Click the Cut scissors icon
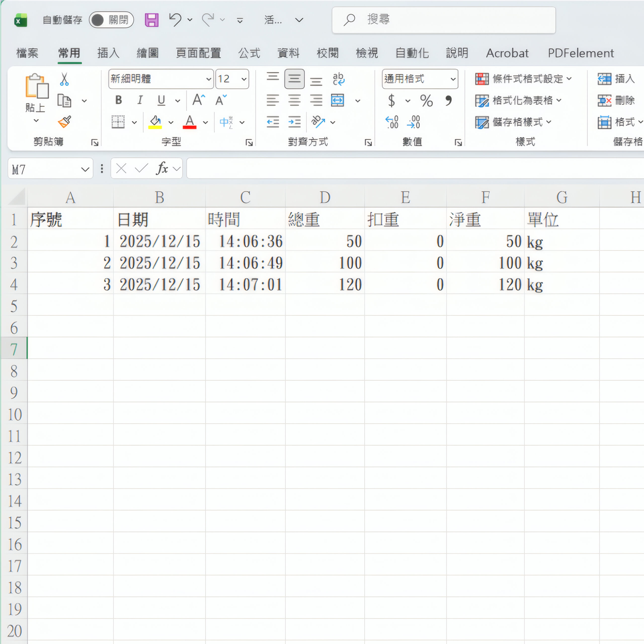Image resolution: width=644 pixels, height=644 pixels. 64,79
